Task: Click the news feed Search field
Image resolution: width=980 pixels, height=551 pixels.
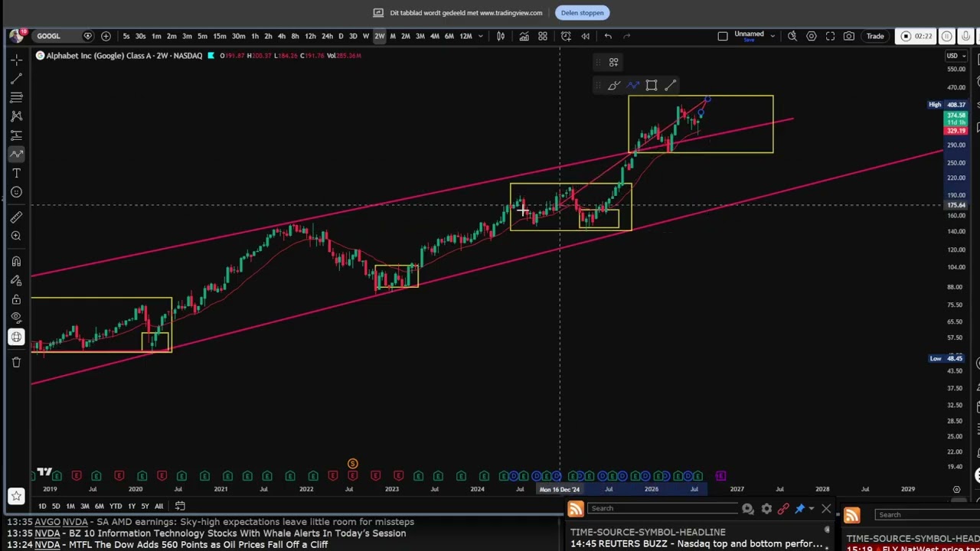Action: [x=662, y=509]
